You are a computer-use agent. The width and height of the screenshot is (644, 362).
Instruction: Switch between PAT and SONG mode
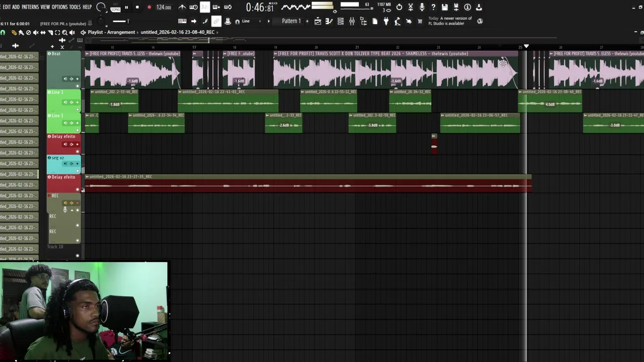[115, 8]
